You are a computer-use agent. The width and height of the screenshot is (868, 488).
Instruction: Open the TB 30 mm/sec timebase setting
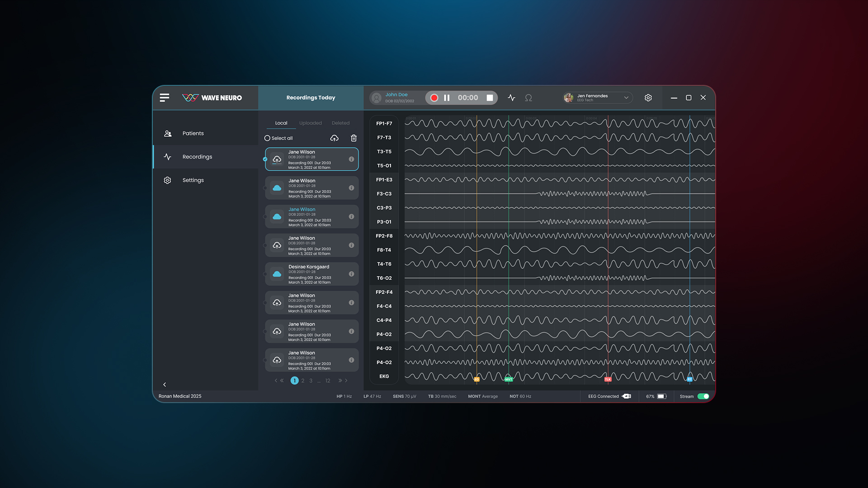pyautogui.click(x=442, y=396)
